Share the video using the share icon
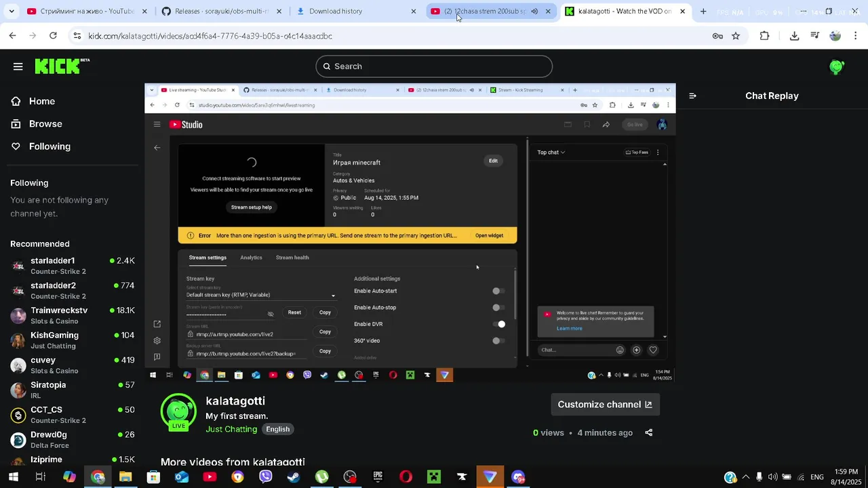This screenshot has width=868, height=488. (649, 432)
